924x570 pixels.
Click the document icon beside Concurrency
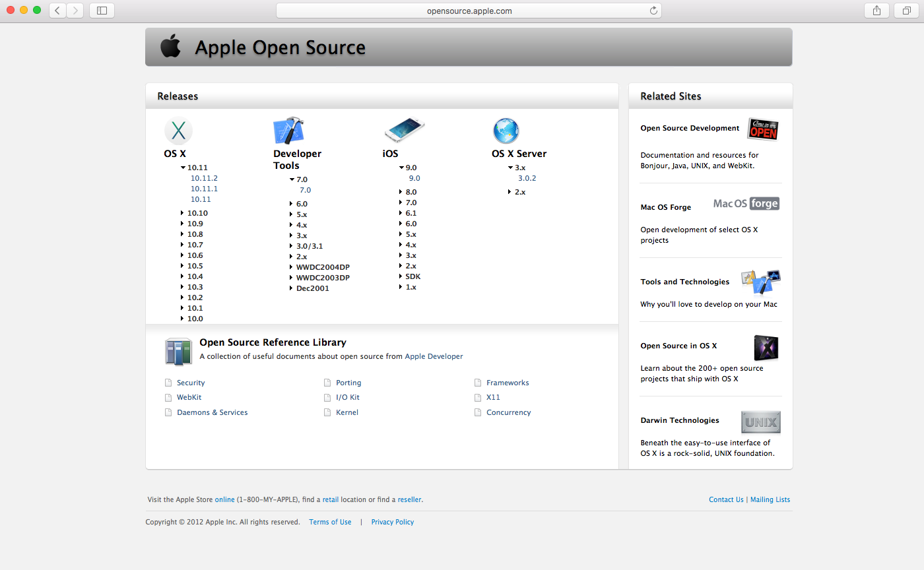(478, 412)
